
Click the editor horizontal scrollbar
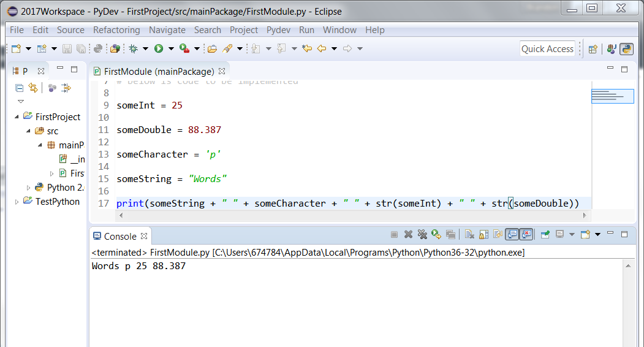352,215
